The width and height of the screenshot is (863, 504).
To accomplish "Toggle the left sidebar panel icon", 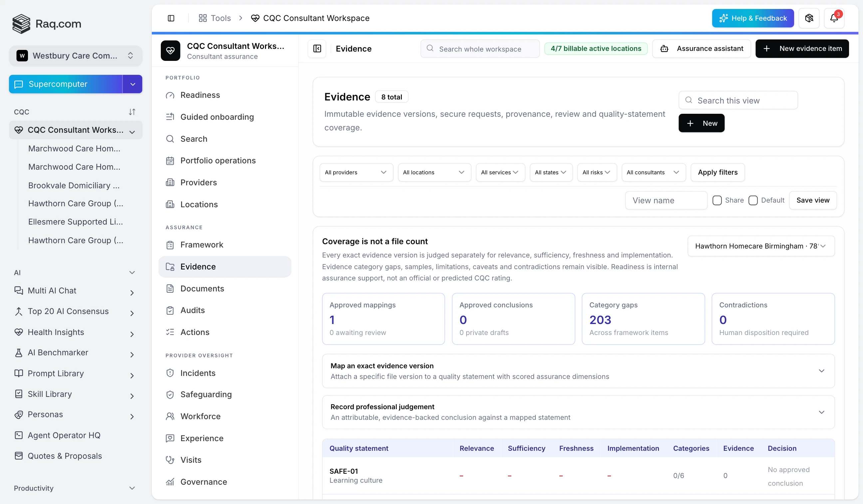I will click(171, 18).
